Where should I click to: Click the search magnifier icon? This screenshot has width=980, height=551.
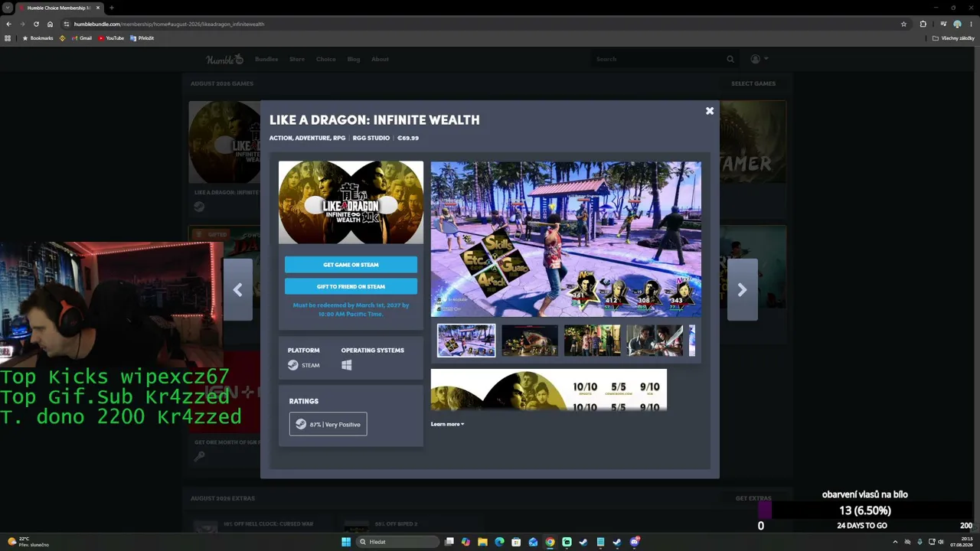[x=730, y=59]
